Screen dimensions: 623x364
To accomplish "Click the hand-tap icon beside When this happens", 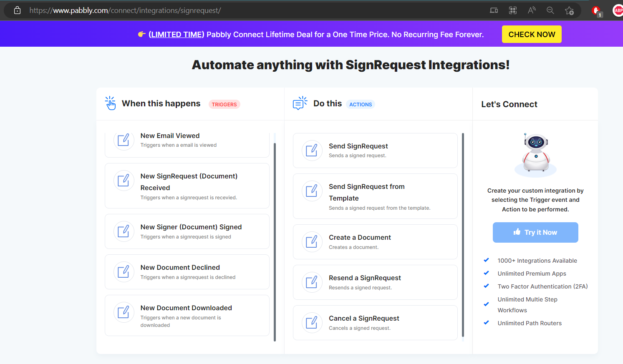I will point(111,103).
